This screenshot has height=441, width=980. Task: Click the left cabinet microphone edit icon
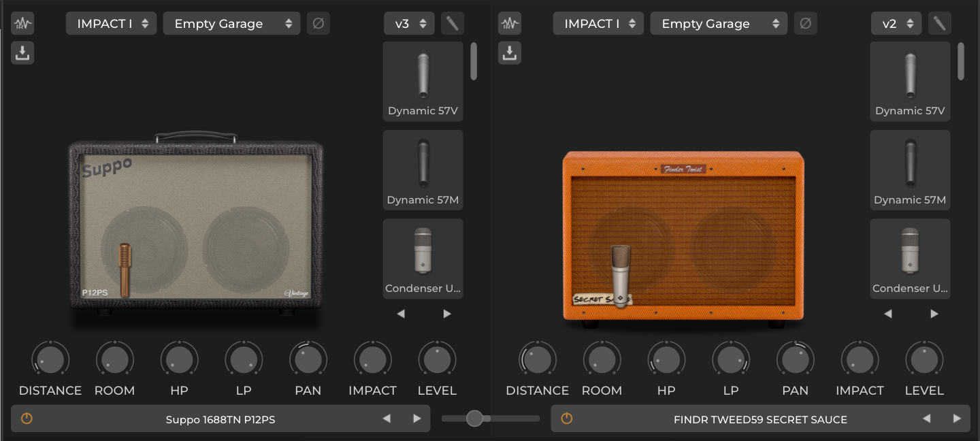[453, 24]
